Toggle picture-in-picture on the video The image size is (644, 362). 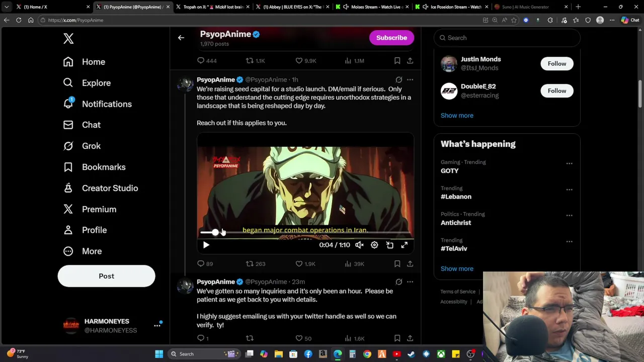[389, 245]
